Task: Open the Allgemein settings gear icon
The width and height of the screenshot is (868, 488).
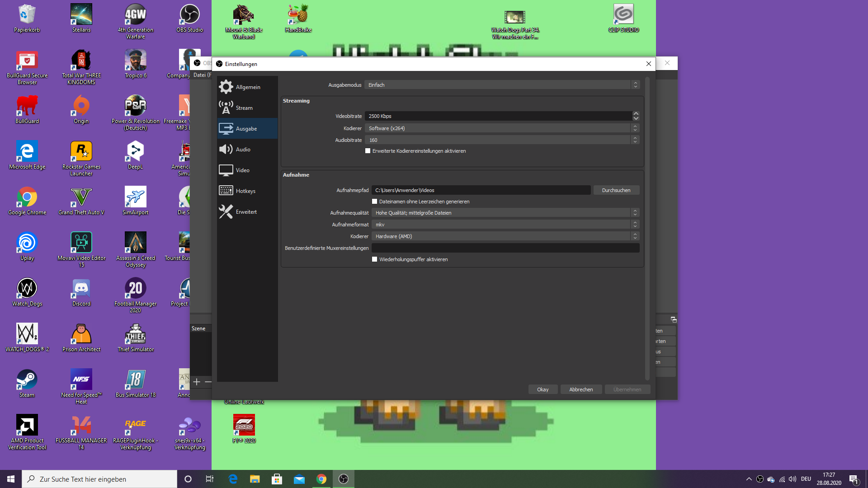Action: pyautogui.click(x=226, y=87)
